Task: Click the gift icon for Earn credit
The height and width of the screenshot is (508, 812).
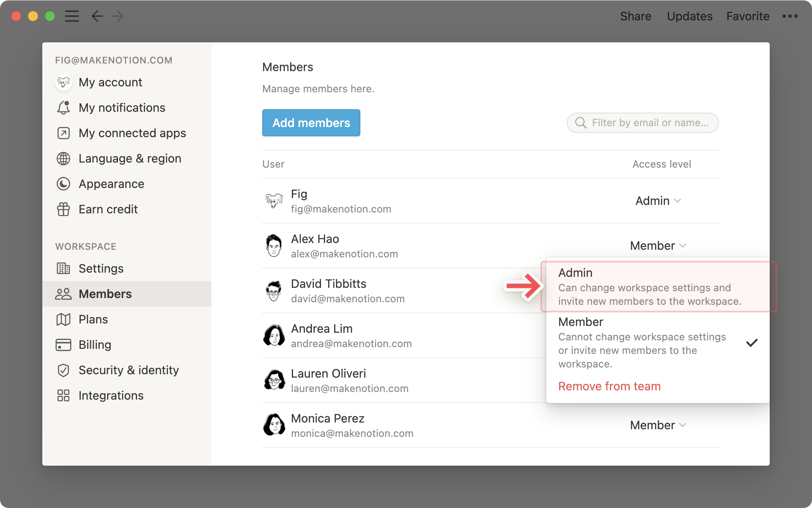Action: pyautogui.click(x=63, y=209)
